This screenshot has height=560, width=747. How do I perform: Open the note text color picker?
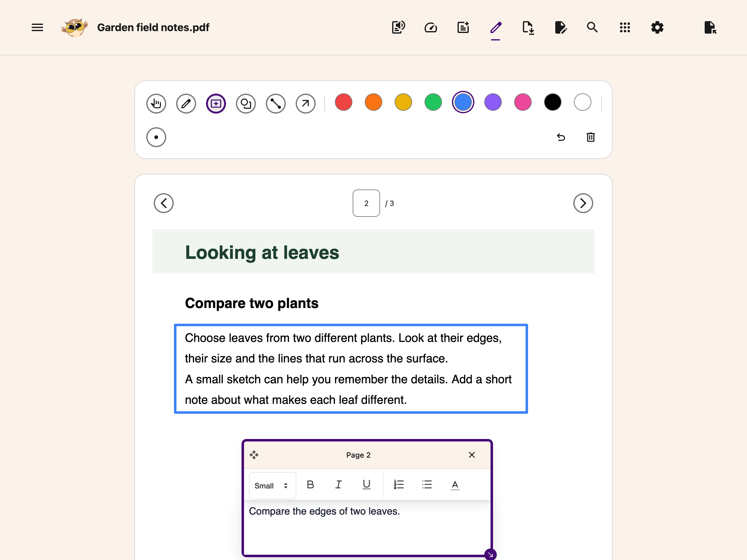[x=455, y=485]
